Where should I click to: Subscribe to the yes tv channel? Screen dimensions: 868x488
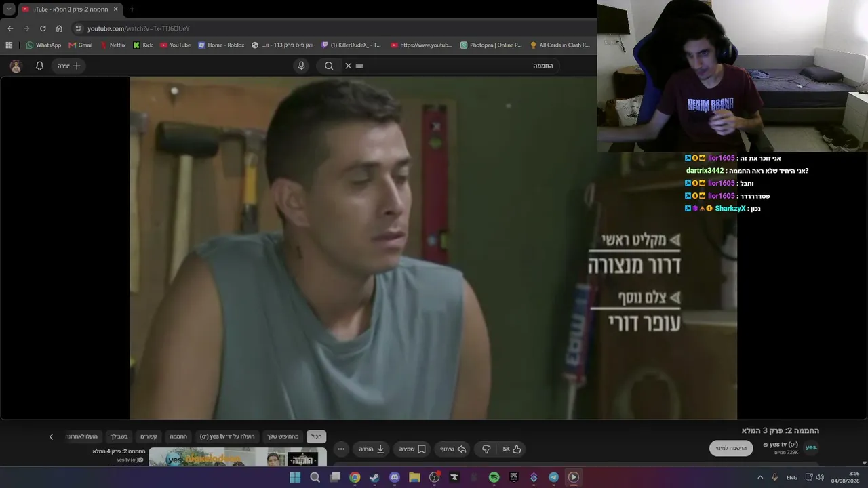click(731, 448)
